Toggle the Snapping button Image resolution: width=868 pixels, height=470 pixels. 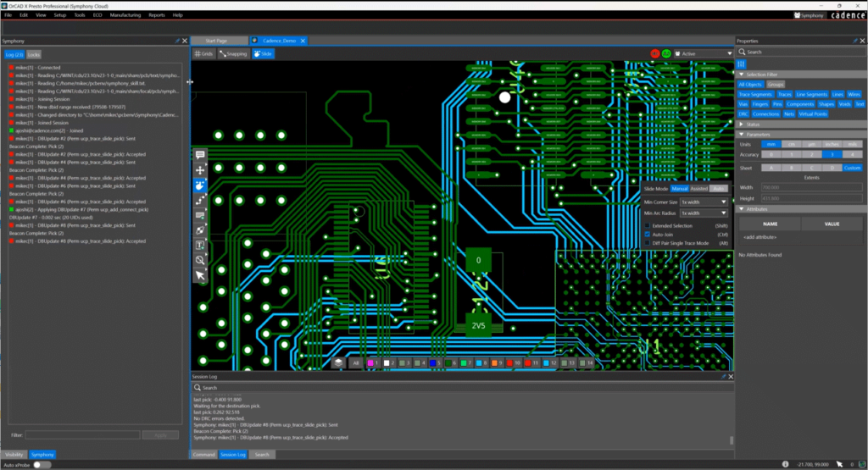point(233,53)
